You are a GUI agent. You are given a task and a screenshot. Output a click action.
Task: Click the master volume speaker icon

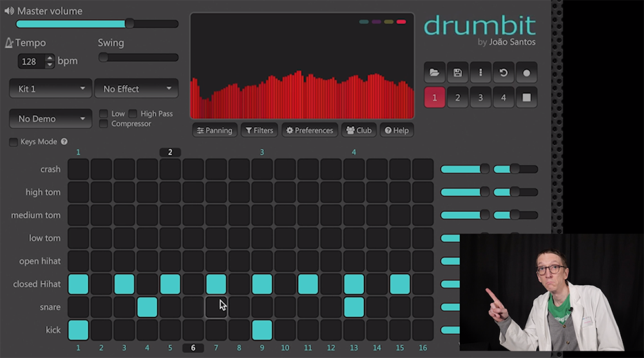9,11
